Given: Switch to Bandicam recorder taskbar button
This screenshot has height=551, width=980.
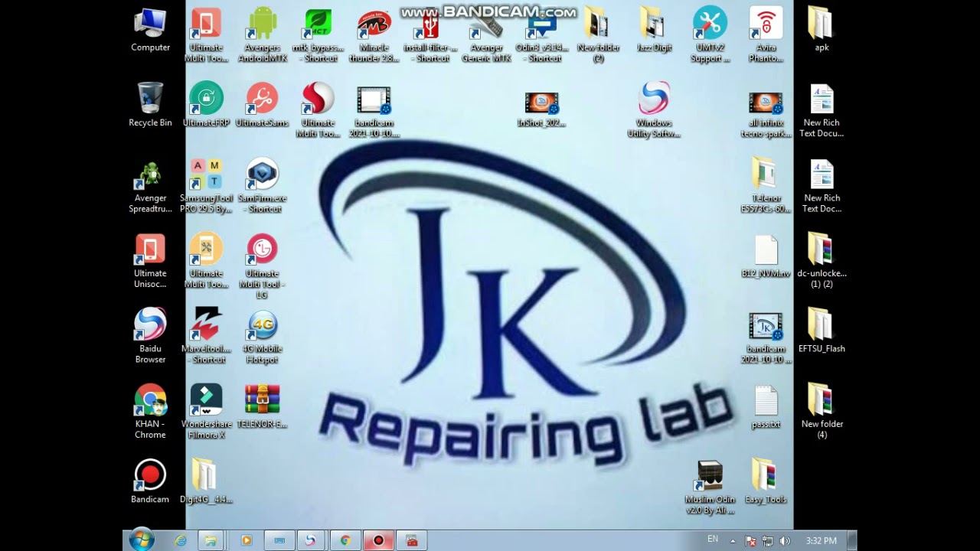Looking at the screenshot, I should tap(378, 540).
